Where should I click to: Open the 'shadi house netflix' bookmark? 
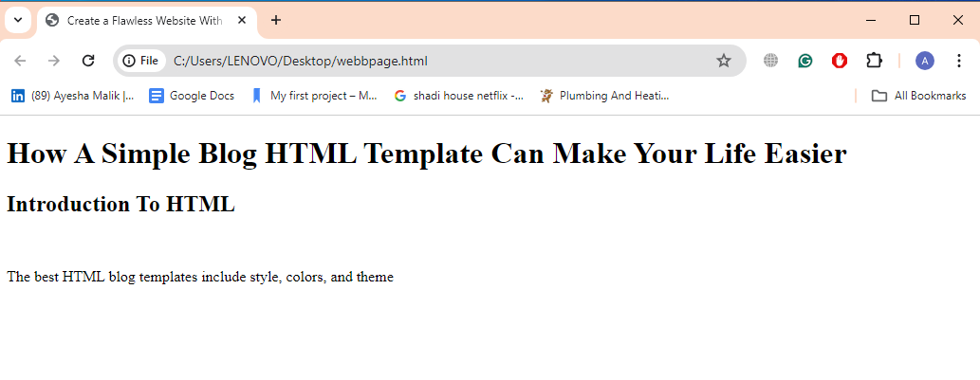pos(459,96)
